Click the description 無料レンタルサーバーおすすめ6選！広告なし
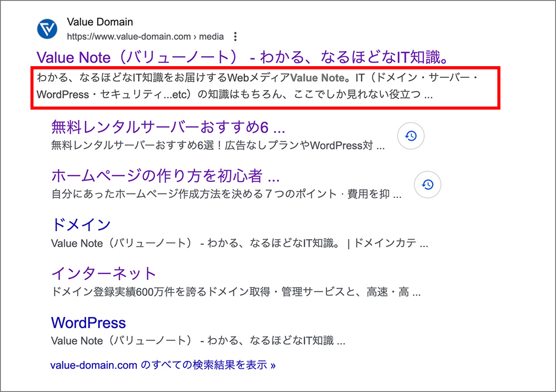556x392 pixels. 218,146
